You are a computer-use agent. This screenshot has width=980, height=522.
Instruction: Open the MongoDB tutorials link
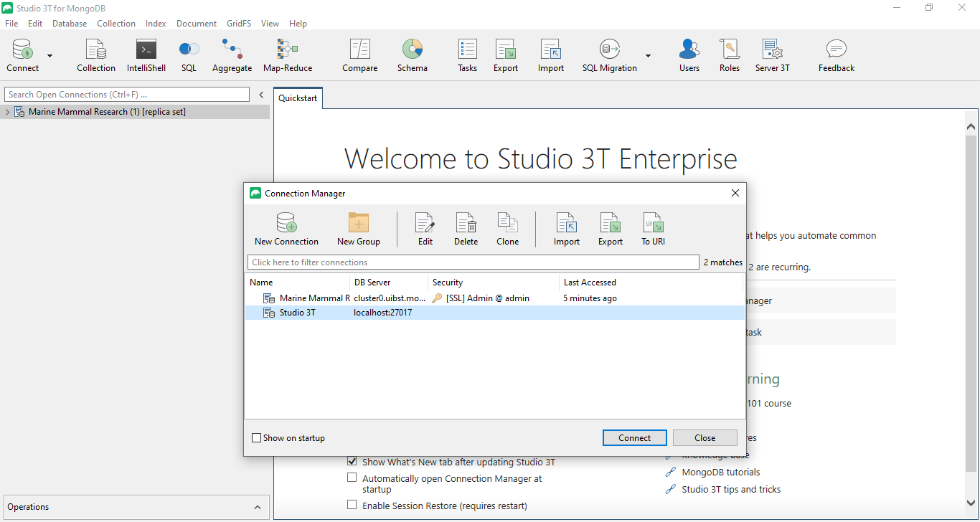point(720,472)
